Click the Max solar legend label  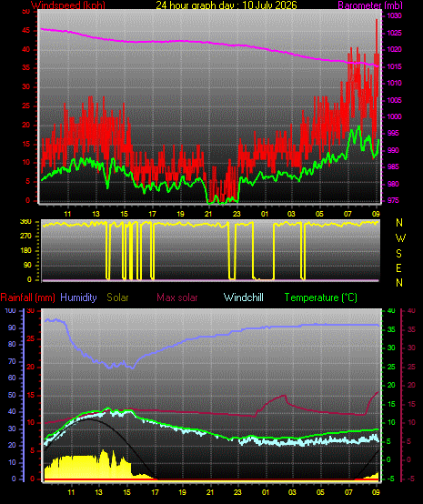click(177, 297)
